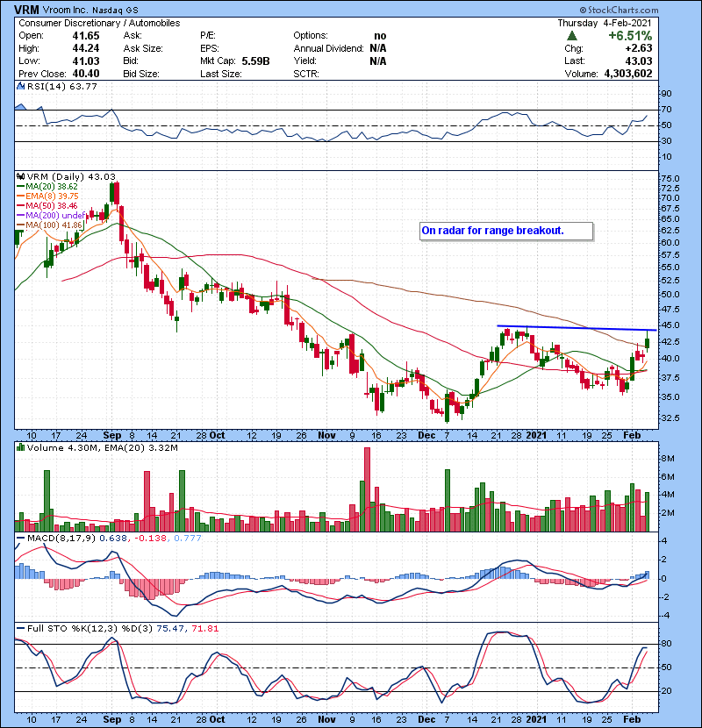This screenshot has width=702, height=728.
Task: Click the Chg value +2.63
Action: point(638,48)
